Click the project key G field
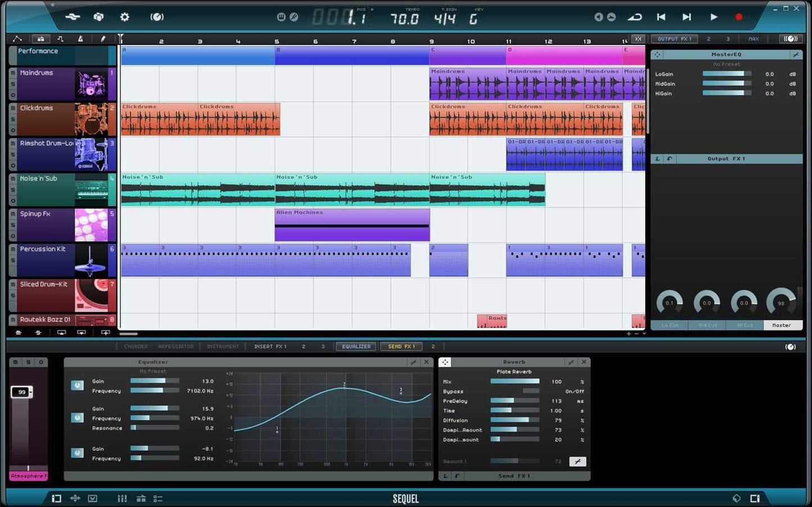812x507 pixels. [x=473, y=19]
